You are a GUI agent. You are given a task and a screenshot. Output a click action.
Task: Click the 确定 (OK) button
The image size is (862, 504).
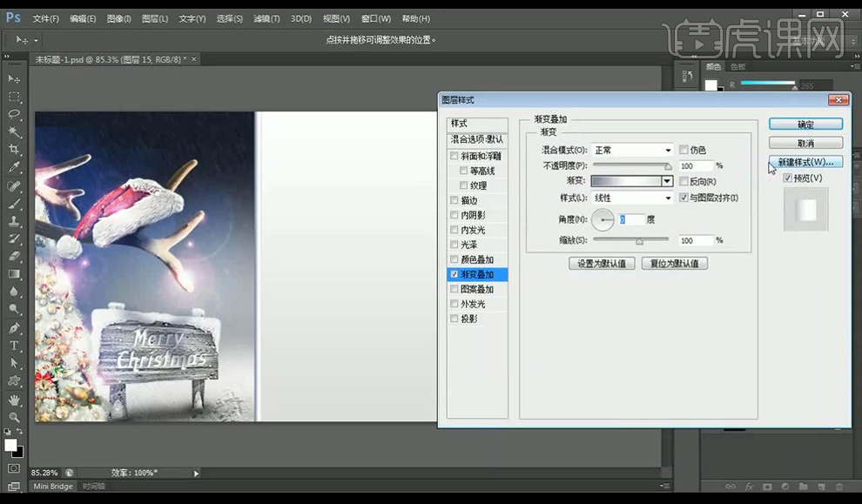805,124
